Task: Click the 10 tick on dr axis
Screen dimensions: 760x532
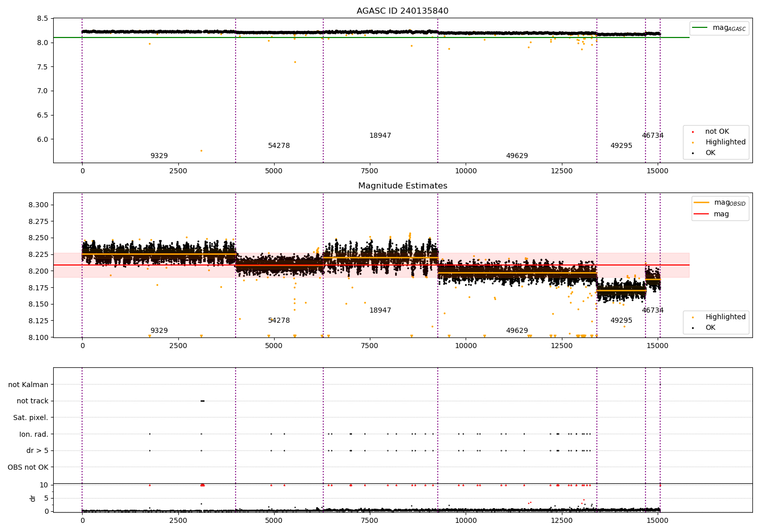Action: tap(44, 485)
